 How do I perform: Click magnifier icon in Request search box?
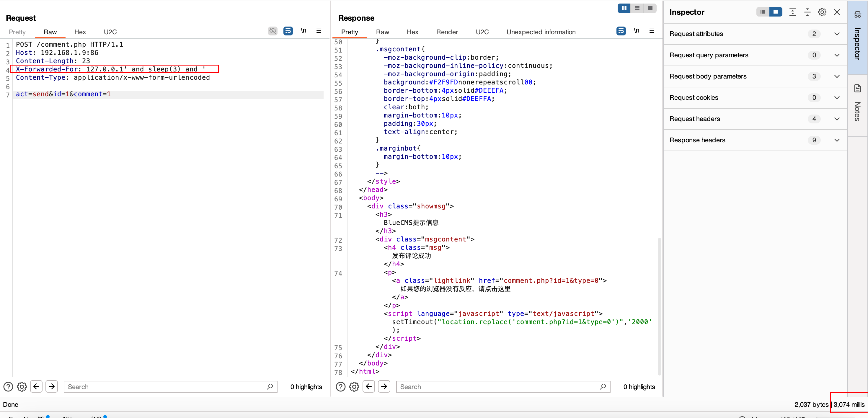[x=270, y=386]
